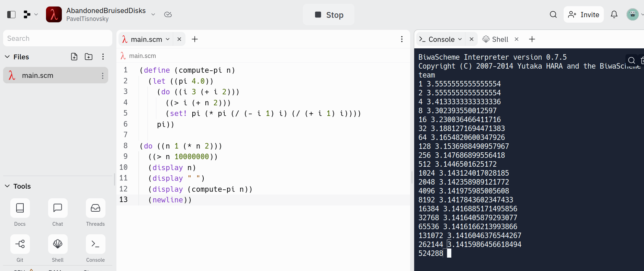Viewport: 644px width, 271px height.
Task: Place cursor on the set! pi line
Action: point(263,113)
